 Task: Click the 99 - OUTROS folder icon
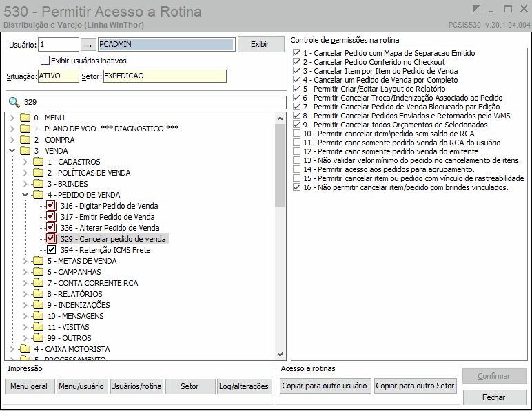pyautogui.click(x=38, y=338)
